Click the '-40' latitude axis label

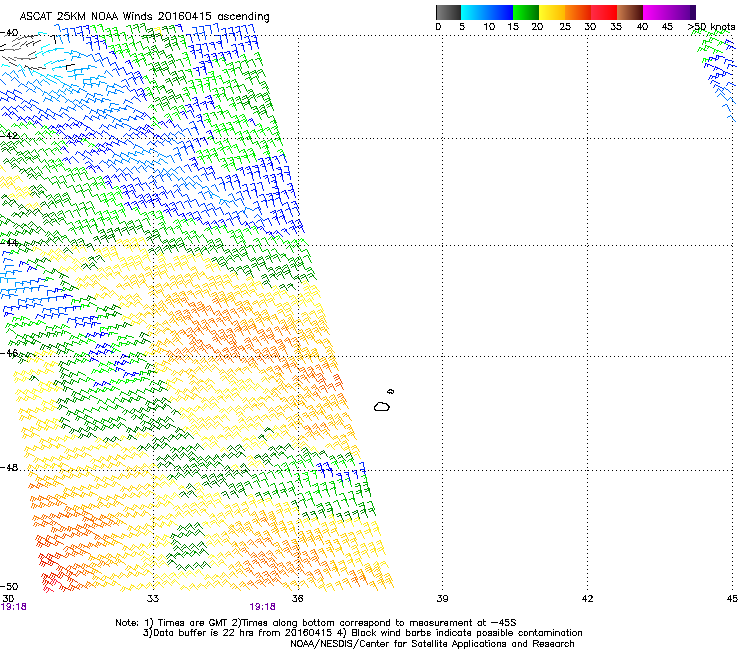coord(9,33)
